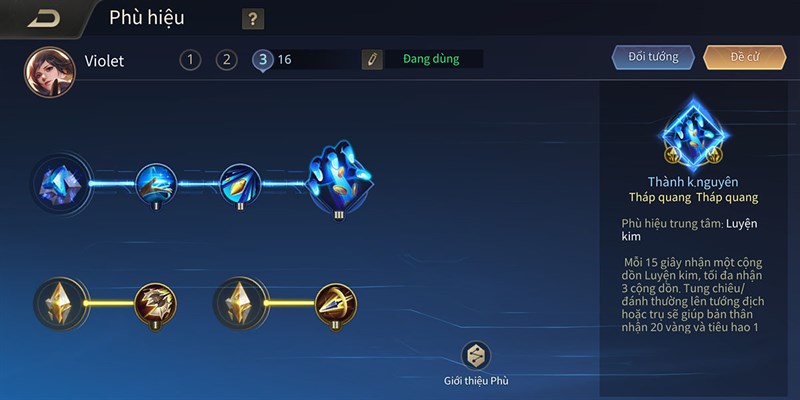Select the tier I blue rune icon

click(157, 184)
